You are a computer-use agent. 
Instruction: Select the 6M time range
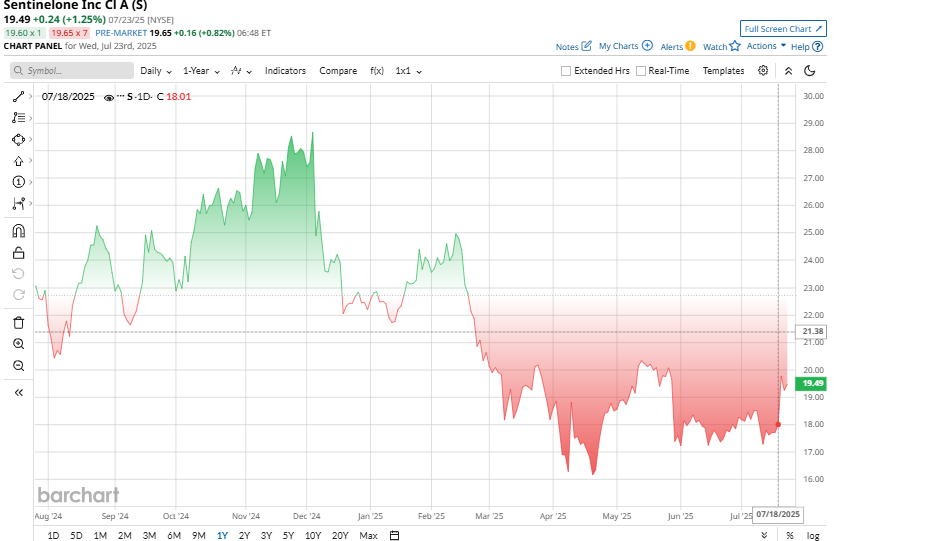173,535
